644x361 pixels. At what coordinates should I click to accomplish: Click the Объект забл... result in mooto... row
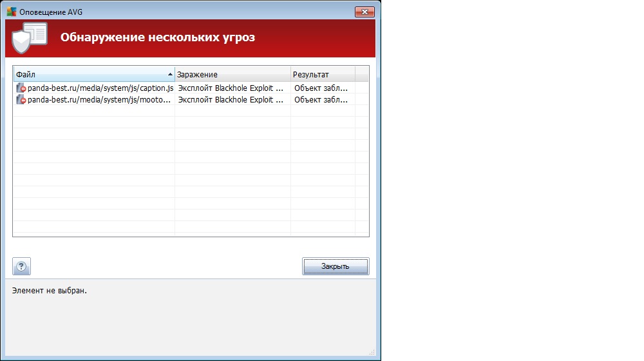pyautogui.click(x=321, y=99)
